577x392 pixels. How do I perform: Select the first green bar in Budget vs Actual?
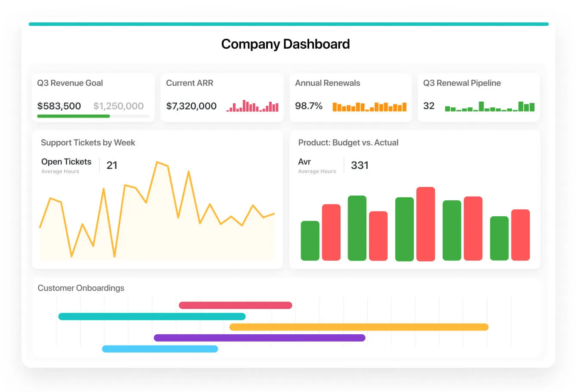pyautogui.click(x=310, y=240)
